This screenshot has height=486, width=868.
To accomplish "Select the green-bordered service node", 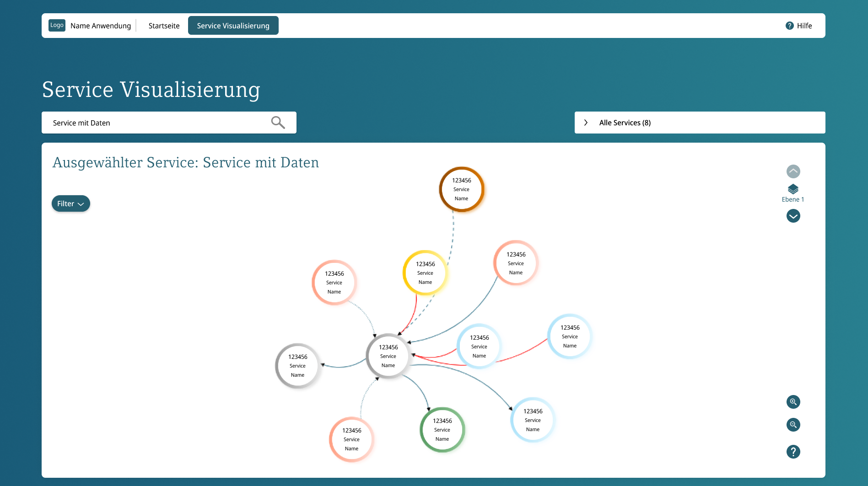I will pyautogui.click(x=442, y=430).
